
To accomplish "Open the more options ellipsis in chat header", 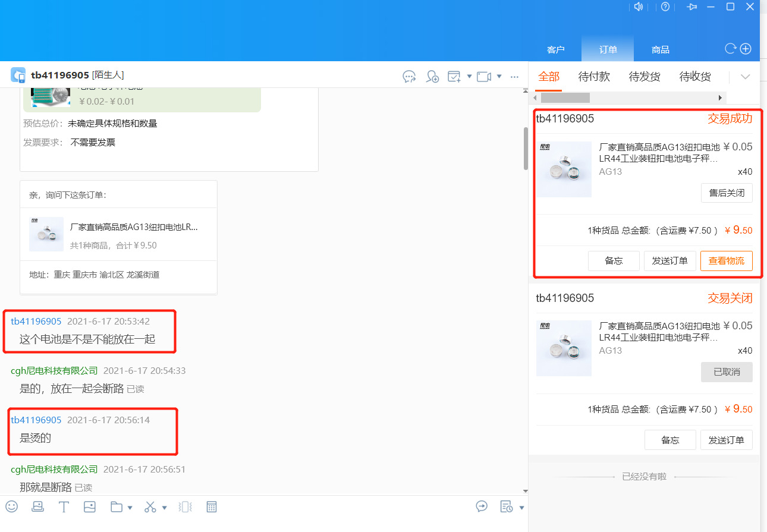I will 515,76.
